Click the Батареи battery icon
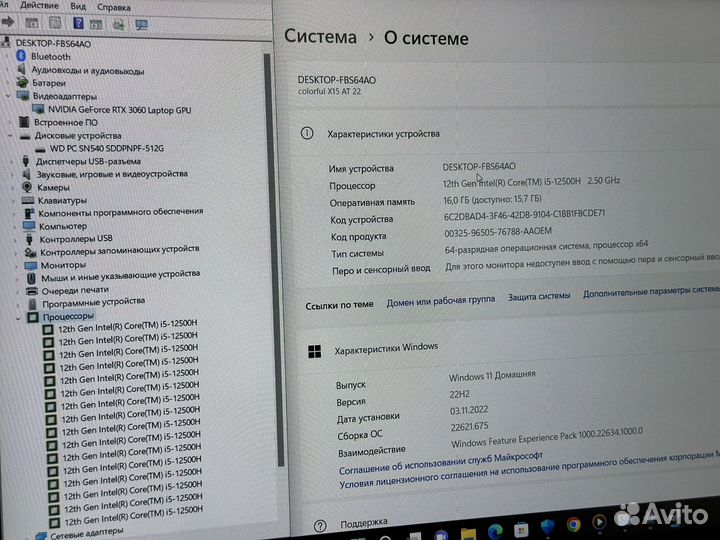 click(22, 83)
